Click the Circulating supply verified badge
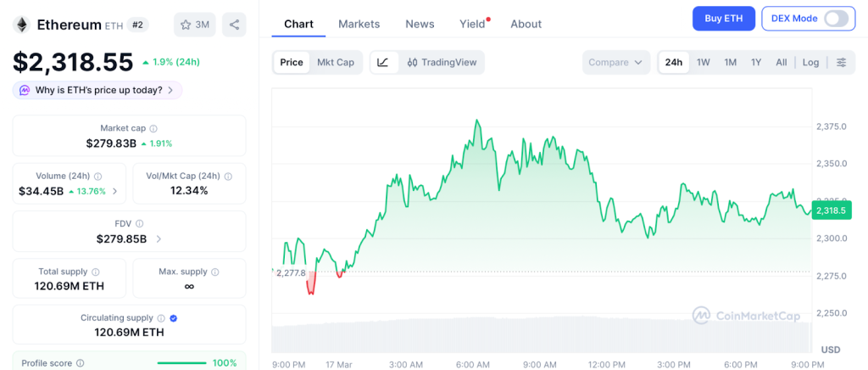Viewport: 868px width, 370px height. tap(174, 318)
